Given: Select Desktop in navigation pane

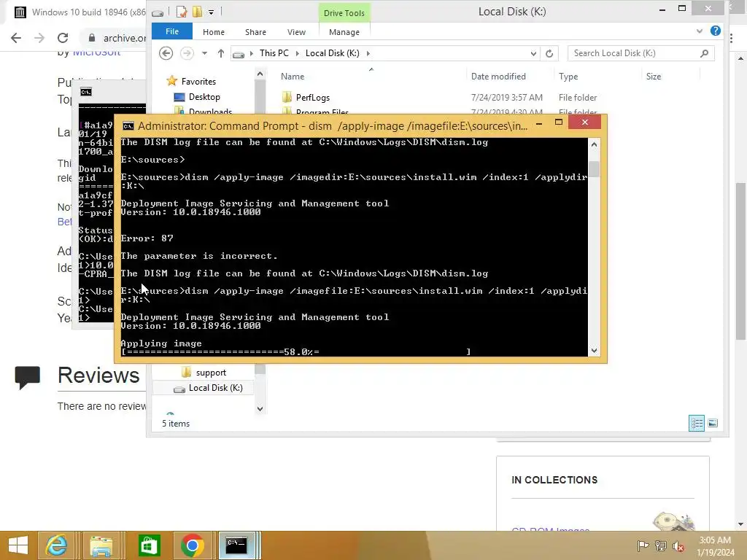Looking at the screenshot, I should (204, 97).
